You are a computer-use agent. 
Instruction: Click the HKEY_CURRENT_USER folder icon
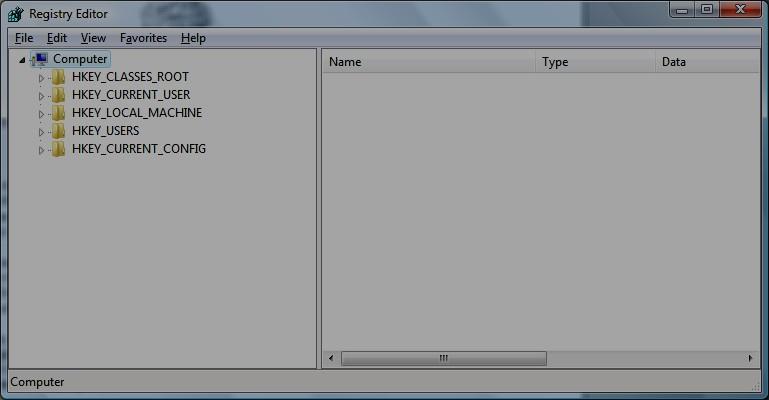click(59, 95)
